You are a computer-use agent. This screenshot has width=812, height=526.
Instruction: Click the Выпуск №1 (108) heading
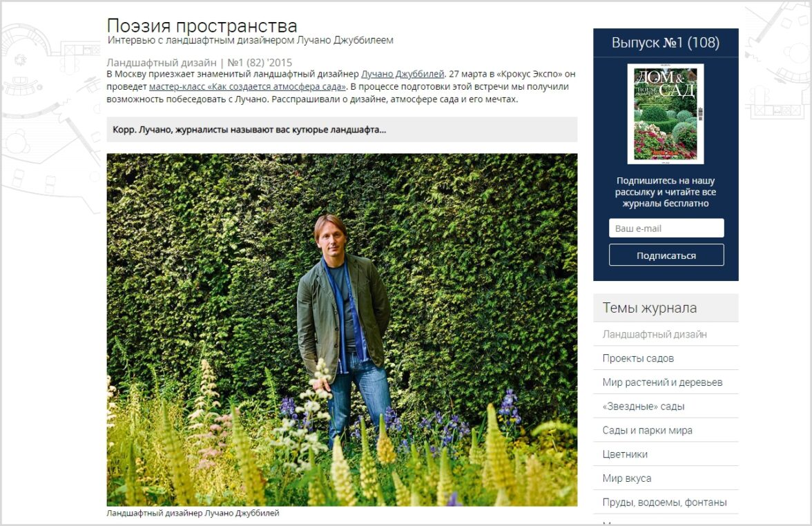point(666,43)
